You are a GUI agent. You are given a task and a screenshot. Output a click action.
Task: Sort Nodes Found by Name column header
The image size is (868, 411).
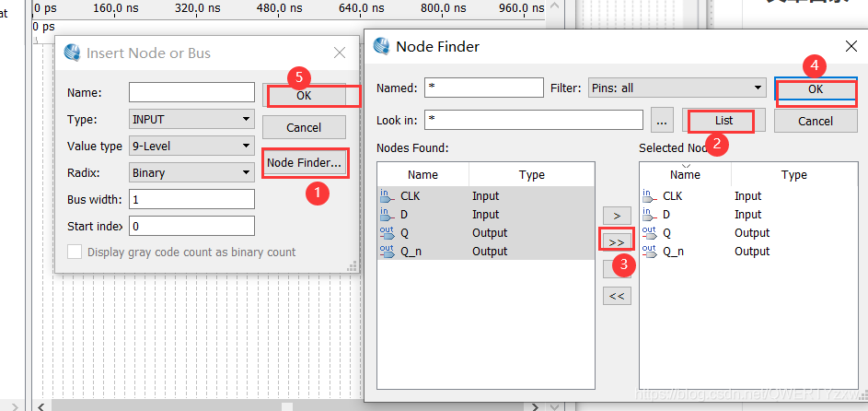[422, 174]
